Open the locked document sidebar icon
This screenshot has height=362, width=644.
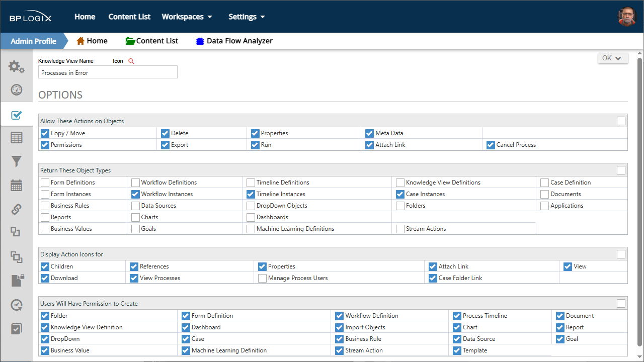pyautogui.click(x=18, y=281)
